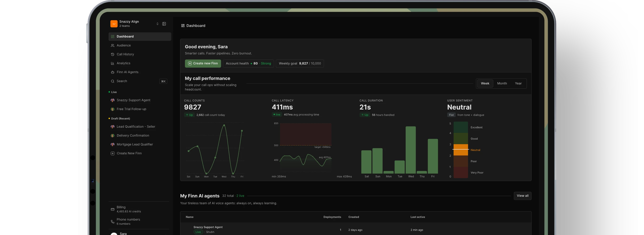Sort agents table by Last active column
This screenshot has height=235, width=644.
point(418,217)
